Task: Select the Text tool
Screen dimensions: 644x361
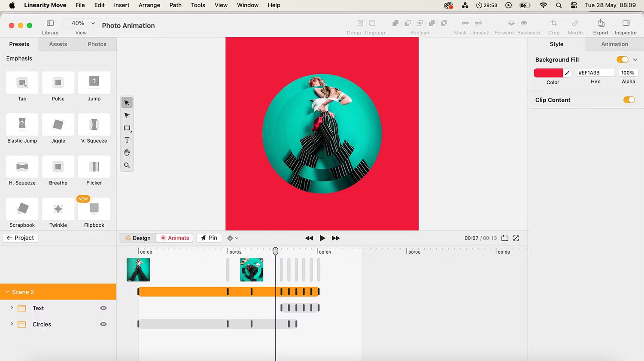Action: pyautogui.click(x=127, y=140)
